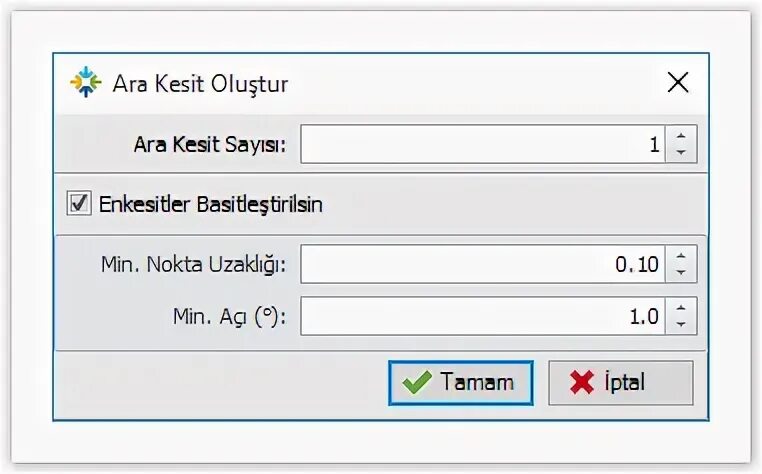Image resolution: width=762 pixels, height=474 pixels.
Task: Close the Ara Kesit Oluştur dialog
Action: [678, 82]
